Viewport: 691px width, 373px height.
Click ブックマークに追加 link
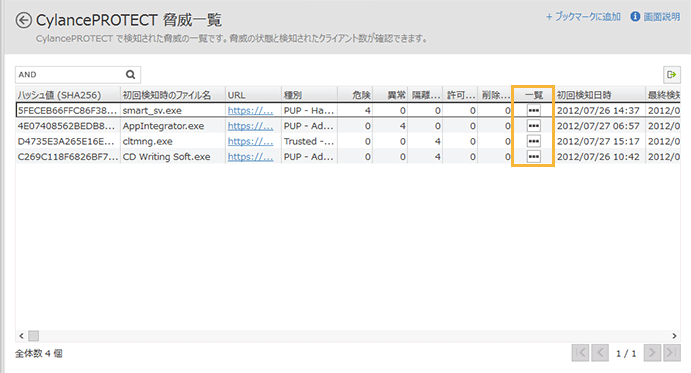583,17
